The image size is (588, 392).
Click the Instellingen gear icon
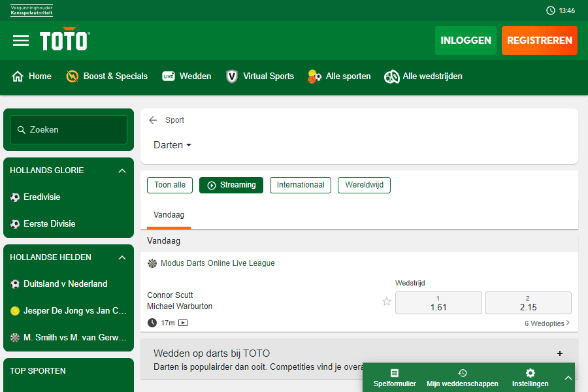point(531,373)
